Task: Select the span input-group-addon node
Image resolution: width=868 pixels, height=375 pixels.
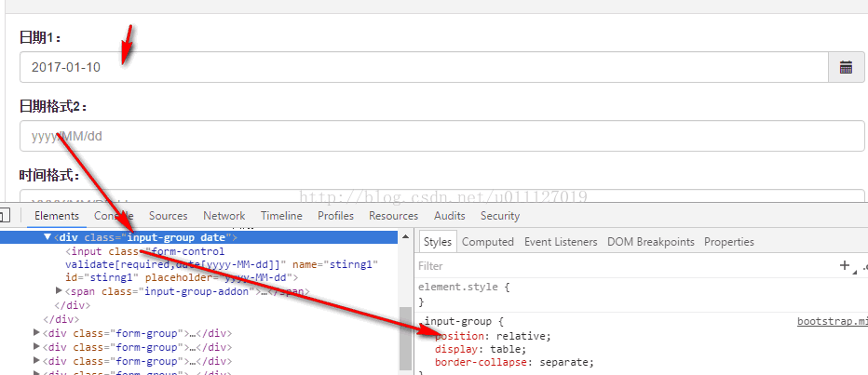Action: point(187,291)
